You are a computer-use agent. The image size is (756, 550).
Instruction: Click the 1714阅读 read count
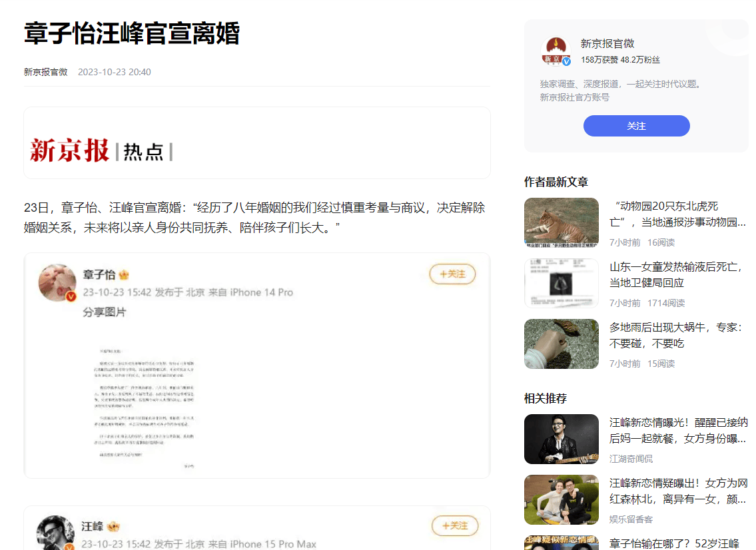coord(666,303)
